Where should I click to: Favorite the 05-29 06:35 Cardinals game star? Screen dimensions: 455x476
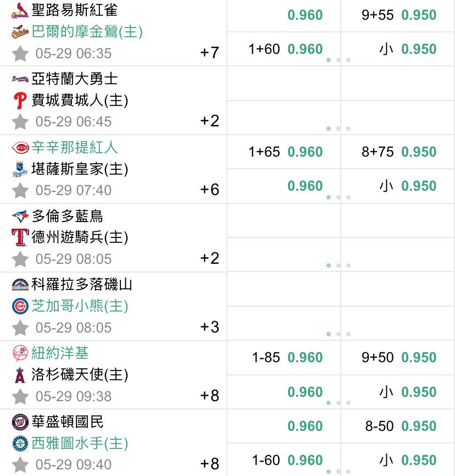[20, 53]
